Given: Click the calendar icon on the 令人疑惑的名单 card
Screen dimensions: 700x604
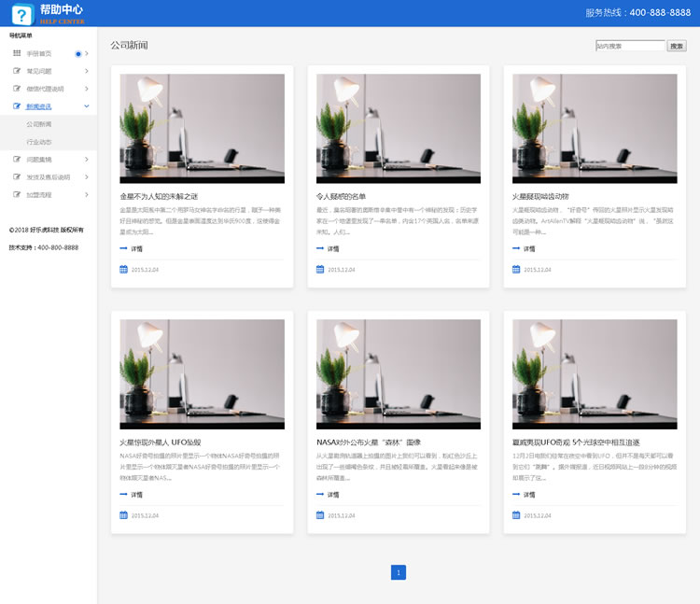Looking at the screenshot, I should point(320,269).
